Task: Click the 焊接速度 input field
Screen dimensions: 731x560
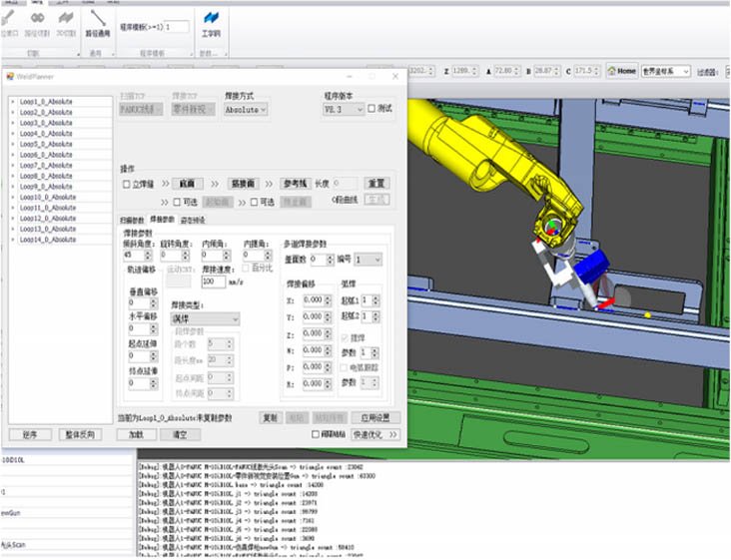Action: tap(214, 281)
